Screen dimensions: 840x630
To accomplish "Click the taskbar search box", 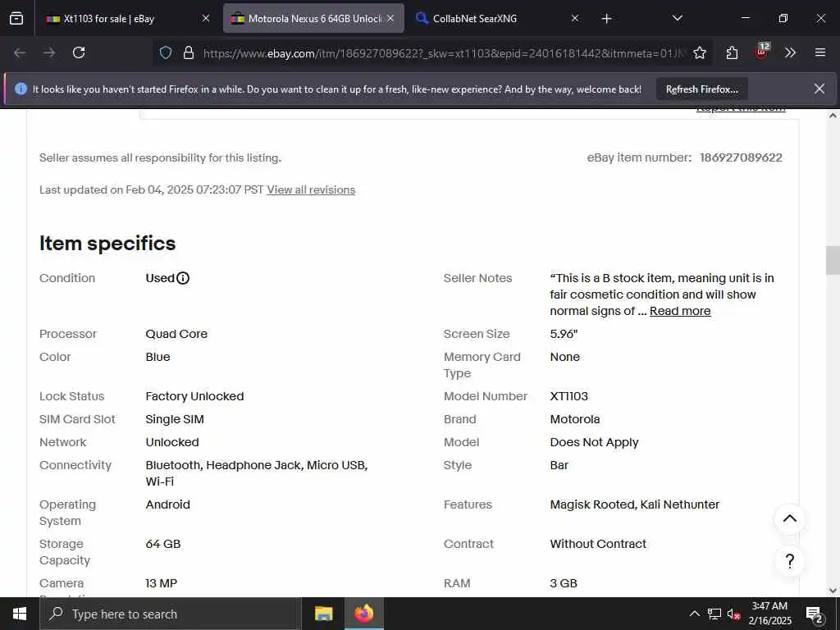I will 171,614.
